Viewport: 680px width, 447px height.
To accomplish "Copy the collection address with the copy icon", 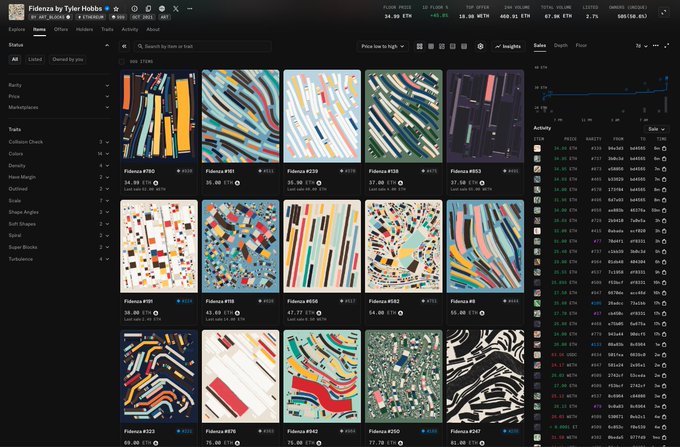I will [148, 9].
